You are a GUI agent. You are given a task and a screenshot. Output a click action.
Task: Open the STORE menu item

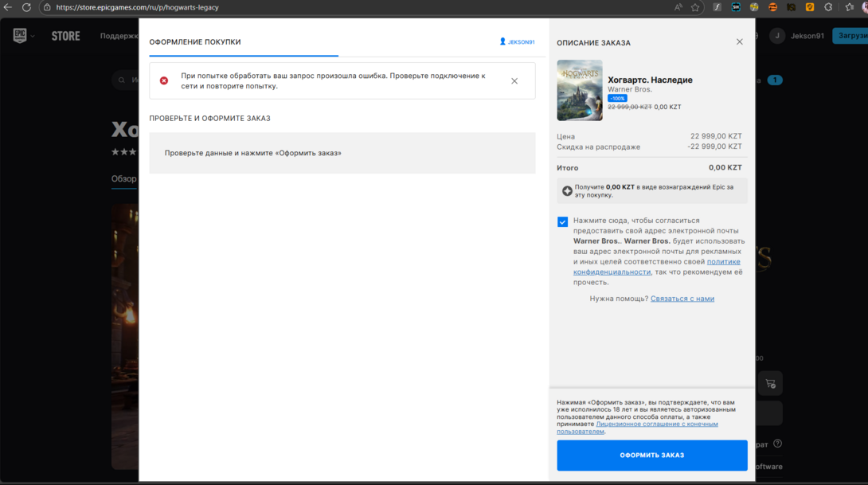65,36
